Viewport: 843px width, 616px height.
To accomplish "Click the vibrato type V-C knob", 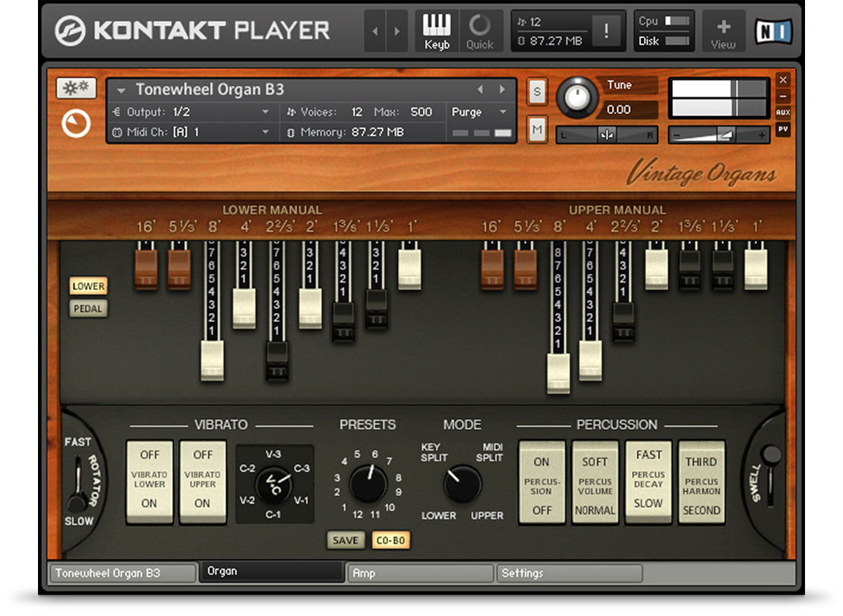I will [x=274, y=485].
